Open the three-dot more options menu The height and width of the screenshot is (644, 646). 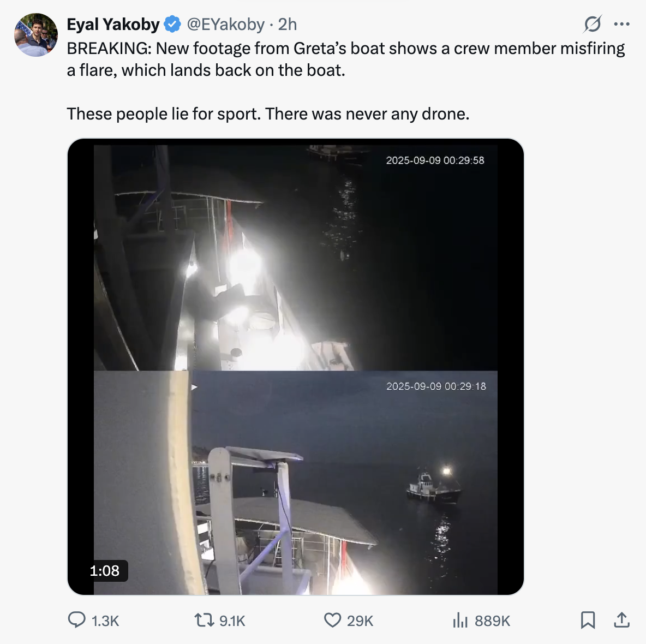point(621,24)
